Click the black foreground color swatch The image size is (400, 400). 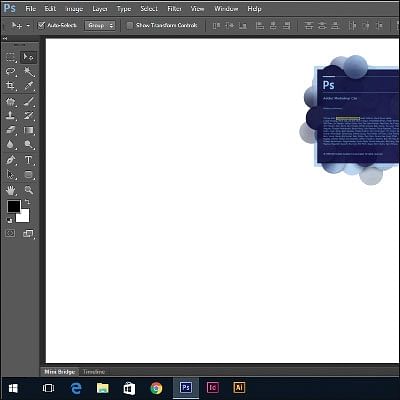click(14, 206)
